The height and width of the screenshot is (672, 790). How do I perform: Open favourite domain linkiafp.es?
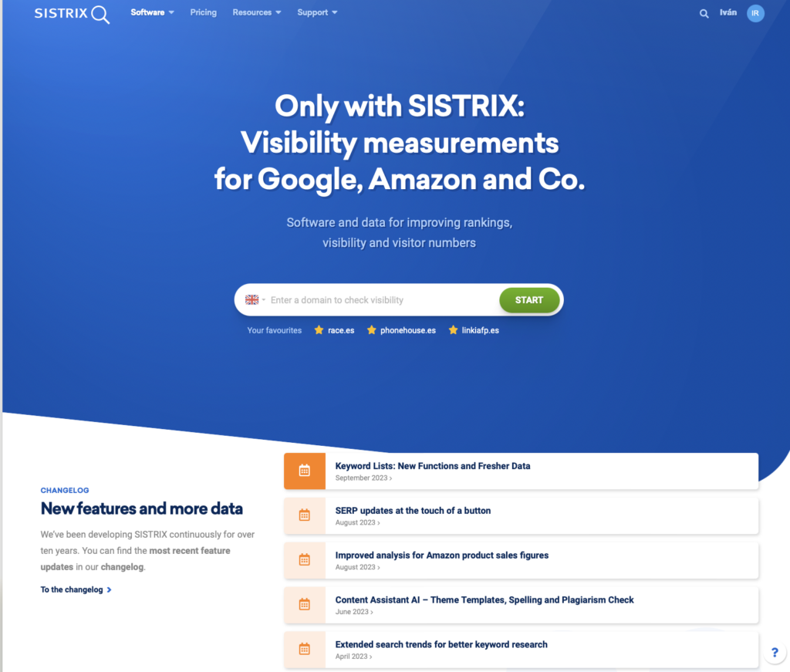480,330
